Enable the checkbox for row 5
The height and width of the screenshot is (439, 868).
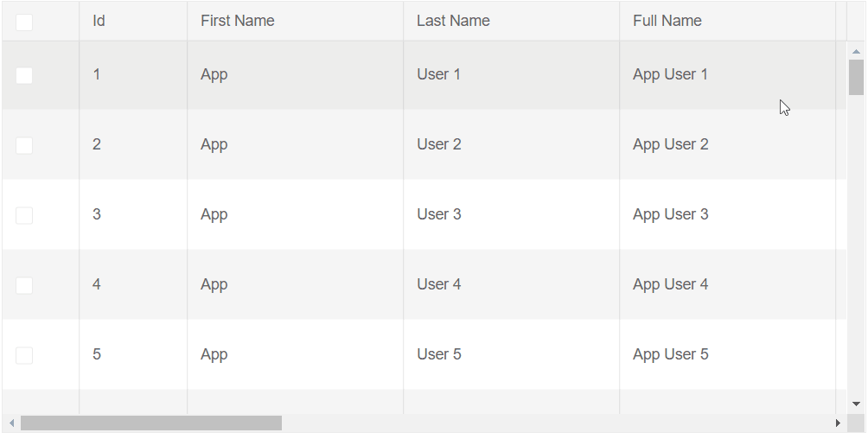tap(24, 355)
